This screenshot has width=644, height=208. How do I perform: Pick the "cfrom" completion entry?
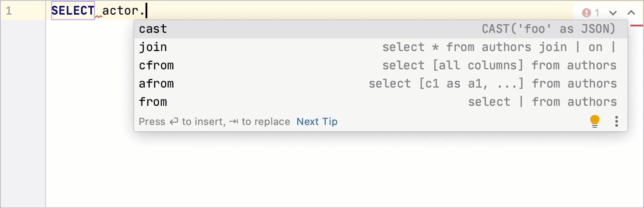(156, 66)
